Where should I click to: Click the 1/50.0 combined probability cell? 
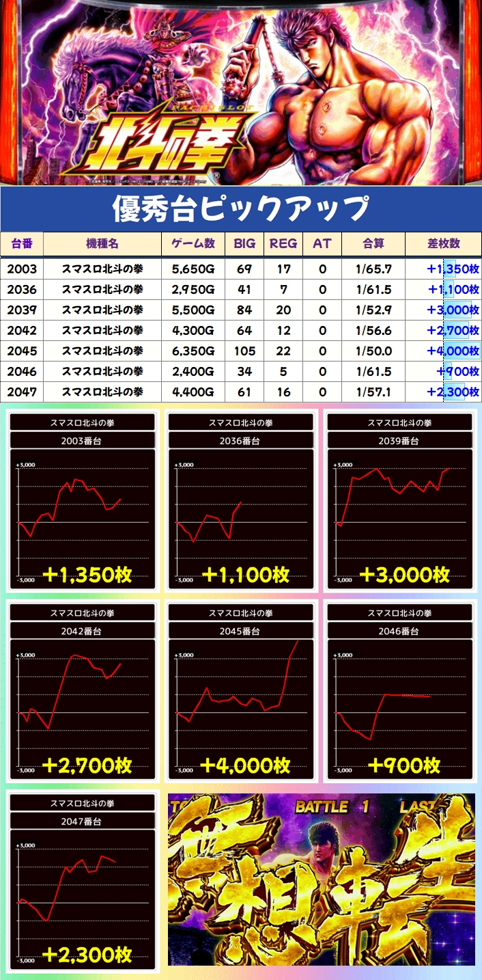pyautogui.click(x=373, y=351)
